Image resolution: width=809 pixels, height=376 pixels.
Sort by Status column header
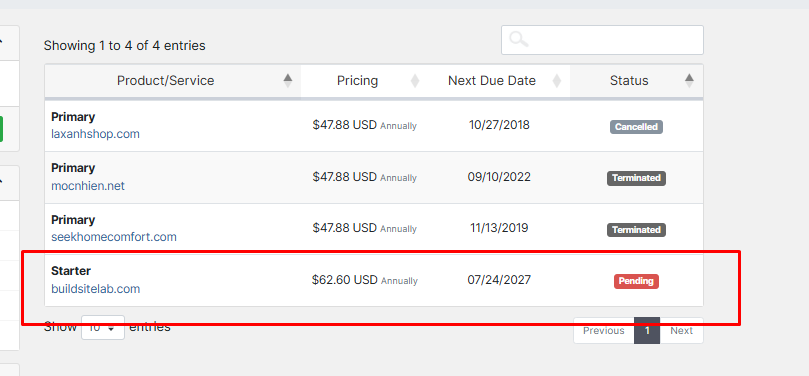(x=637, y=80)
